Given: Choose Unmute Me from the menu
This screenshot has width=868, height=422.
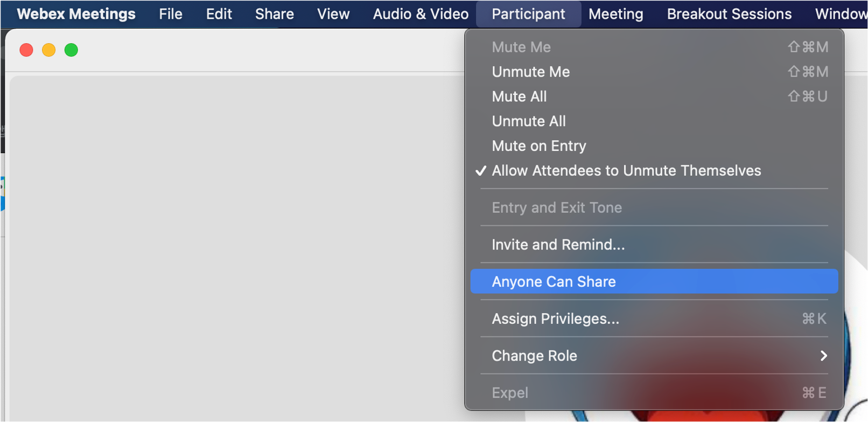Looking at the screenshot, I should point(530,72).
